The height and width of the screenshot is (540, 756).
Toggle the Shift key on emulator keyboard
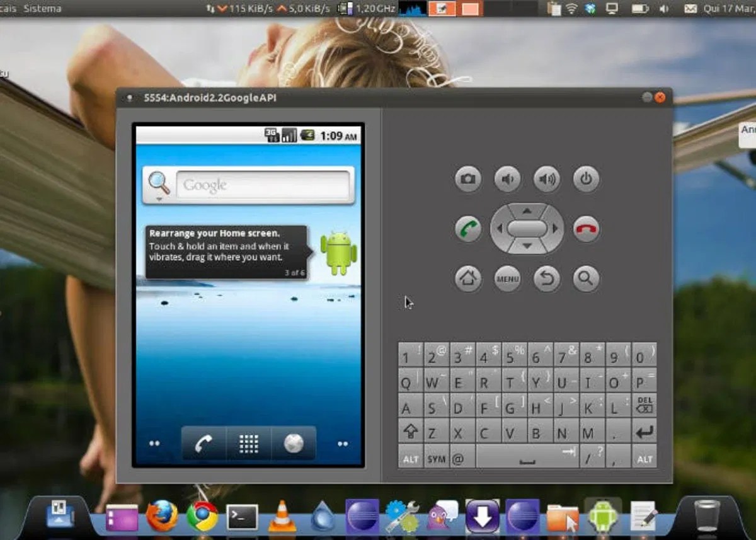(410, 431)
